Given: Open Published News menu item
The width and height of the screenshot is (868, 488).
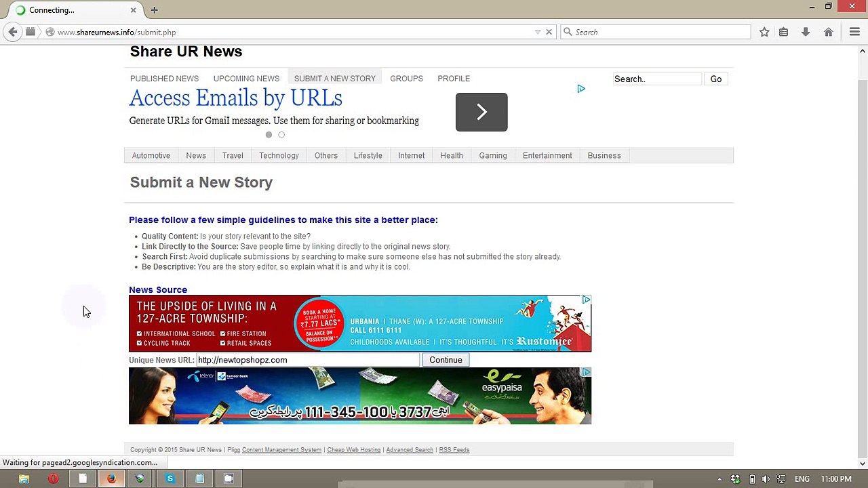Looking at the screenshot, I should (x=164, y=79).
